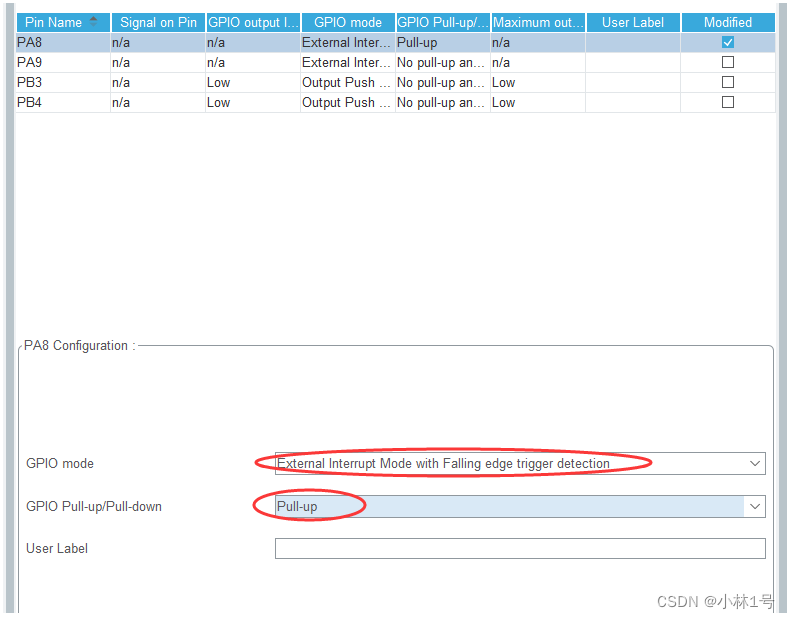Select the PB4 pin row
This screenshot has height=619, width=790.
(396, 103)
